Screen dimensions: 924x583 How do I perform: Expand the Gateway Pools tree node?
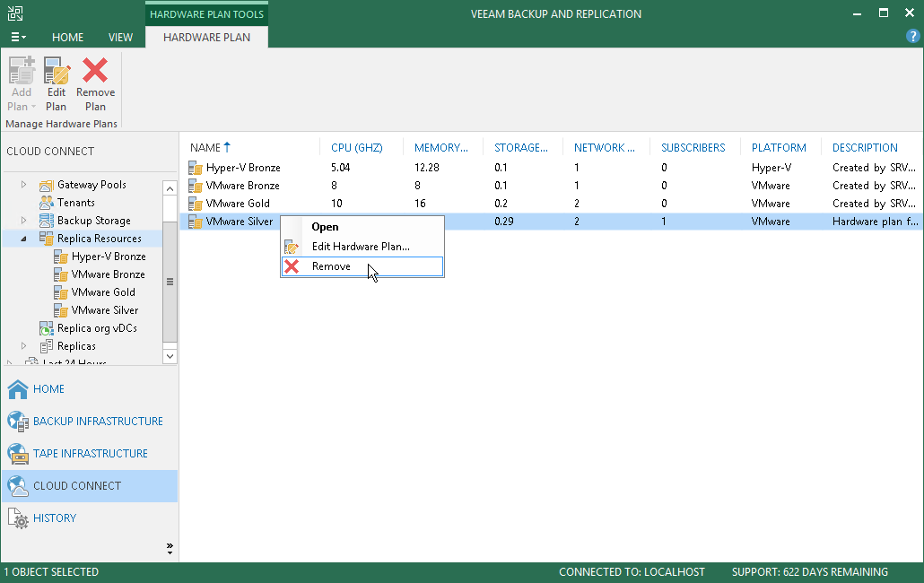click(x=23, y=185)
